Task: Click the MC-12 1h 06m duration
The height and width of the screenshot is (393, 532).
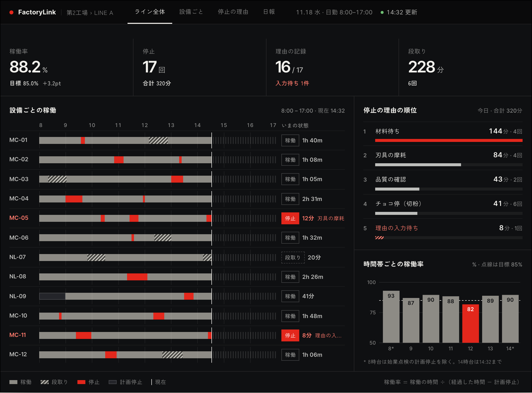Action: [x=312, y=355]
